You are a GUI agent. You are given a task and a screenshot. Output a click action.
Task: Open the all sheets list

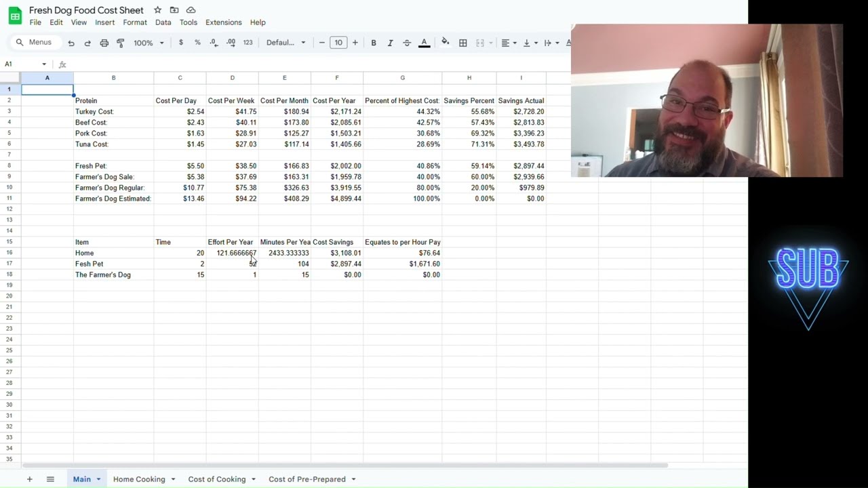click(50, 479)
